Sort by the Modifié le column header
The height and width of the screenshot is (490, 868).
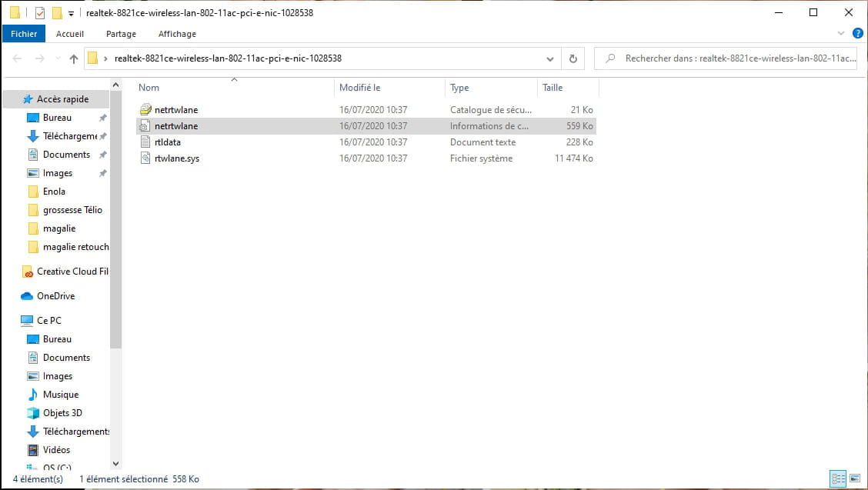tap(360, 88)
